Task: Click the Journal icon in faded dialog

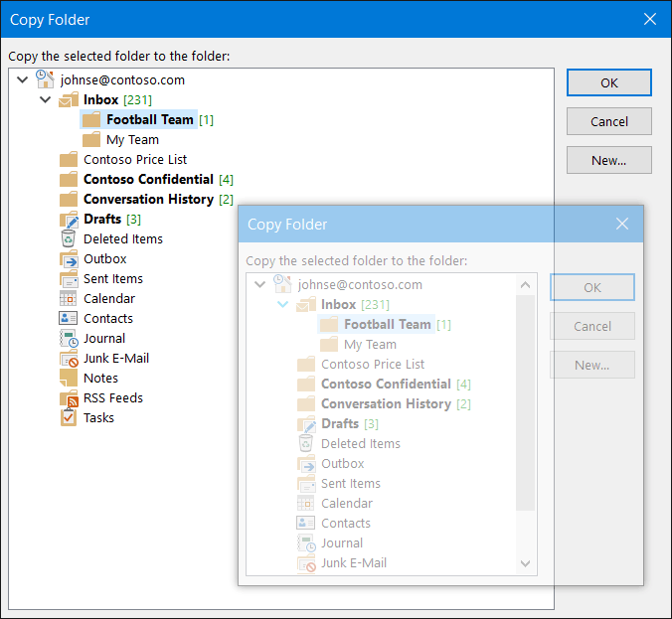Action: [307, 543]
